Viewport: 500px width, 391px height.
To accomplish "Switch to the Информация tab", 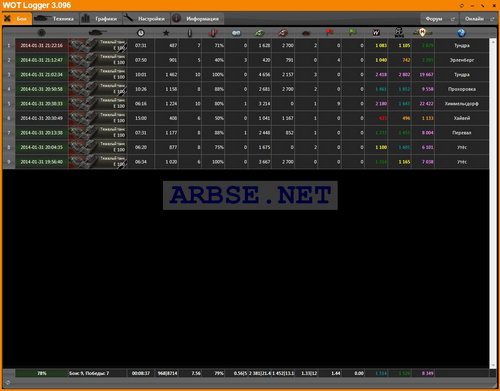I will coord(197,19).
